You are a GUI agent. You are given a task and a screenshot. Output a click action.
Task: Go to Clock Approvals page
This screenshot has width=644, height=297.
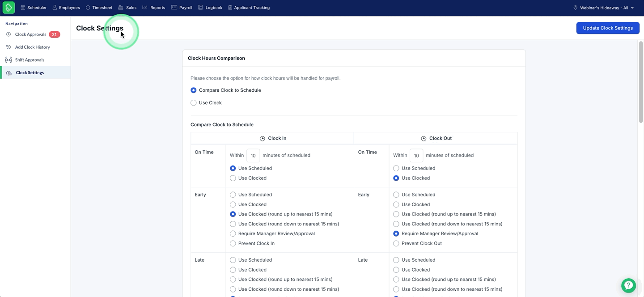tap(31, 34)
